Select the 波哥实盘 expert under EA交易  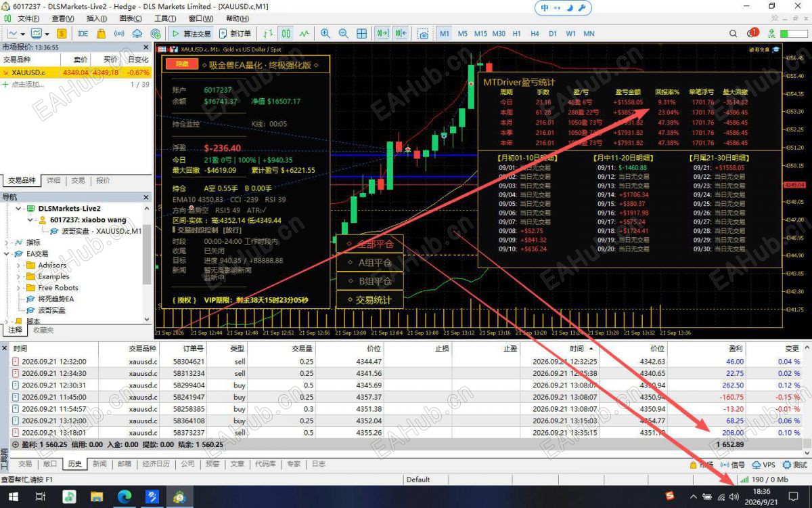[x=51, y=310]
